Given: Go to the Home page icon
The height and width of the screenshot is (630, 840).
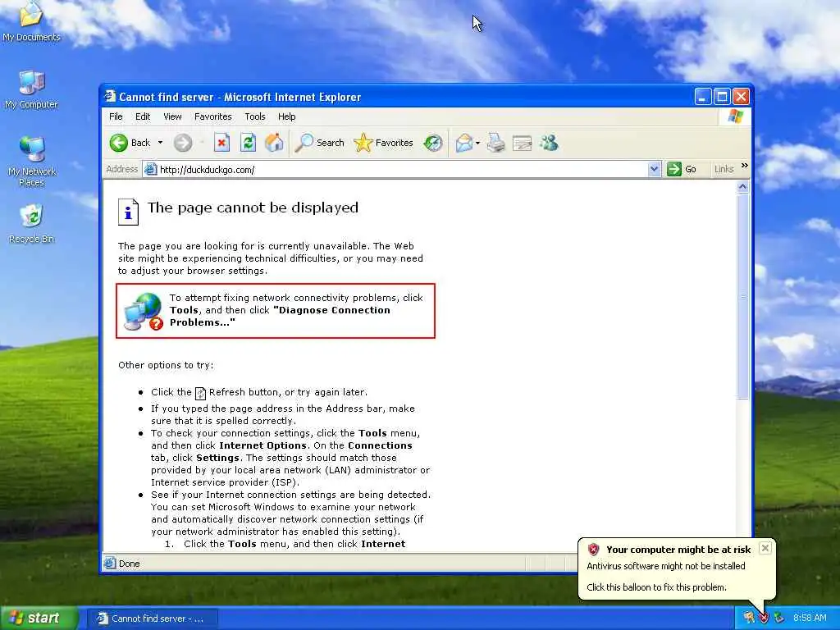Looking at the screenshot, I should 274,143.
